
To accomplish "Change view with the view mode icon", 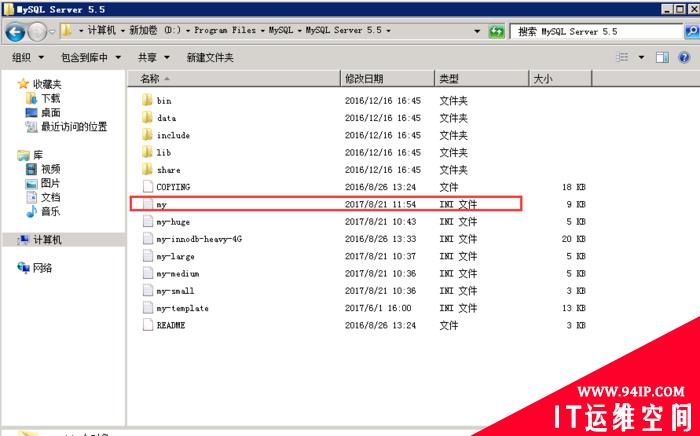I will pos(622,57).
